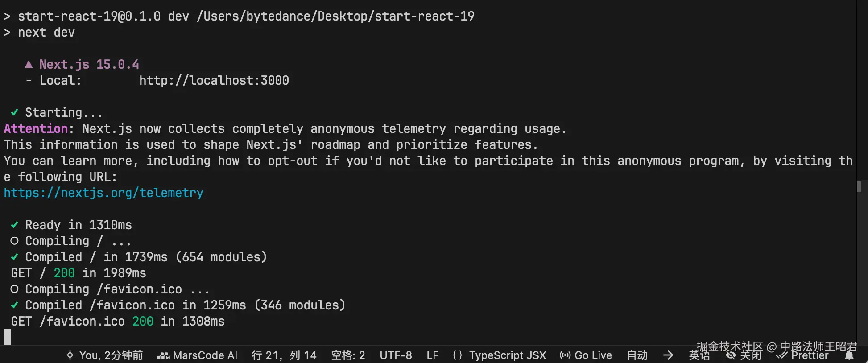Image resolution: width=868 pixels, height=363 pixels.
Task: Click the Go Live broadcast icon
Action: [x=565, y=355]
